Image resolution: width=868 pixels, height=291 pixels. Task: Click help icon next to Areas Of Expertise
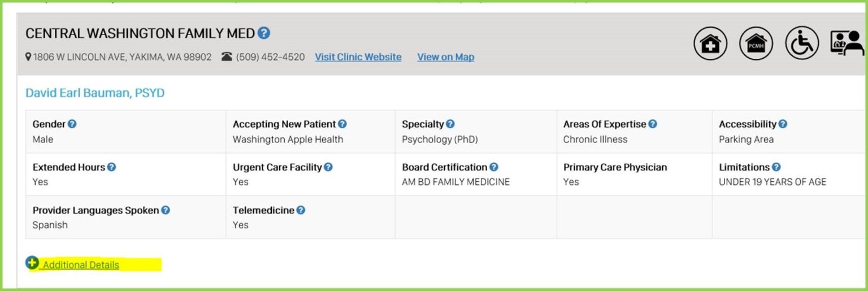point(653,124)
